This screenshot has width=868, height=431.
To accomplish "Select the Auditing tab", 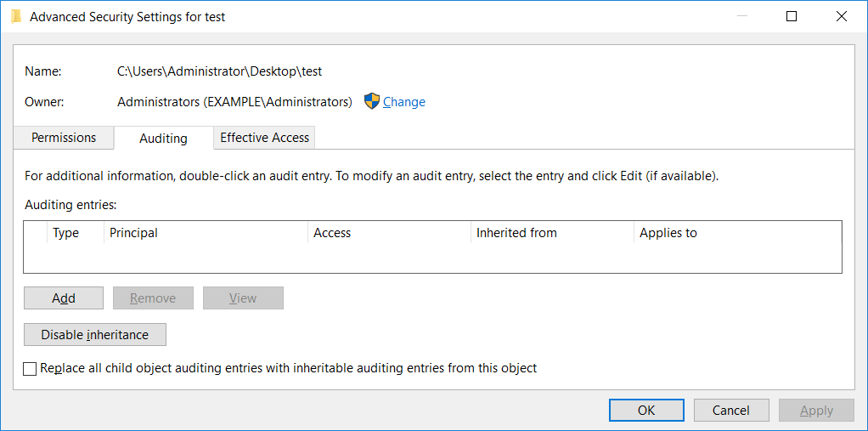I will click(x=163, y=138).
